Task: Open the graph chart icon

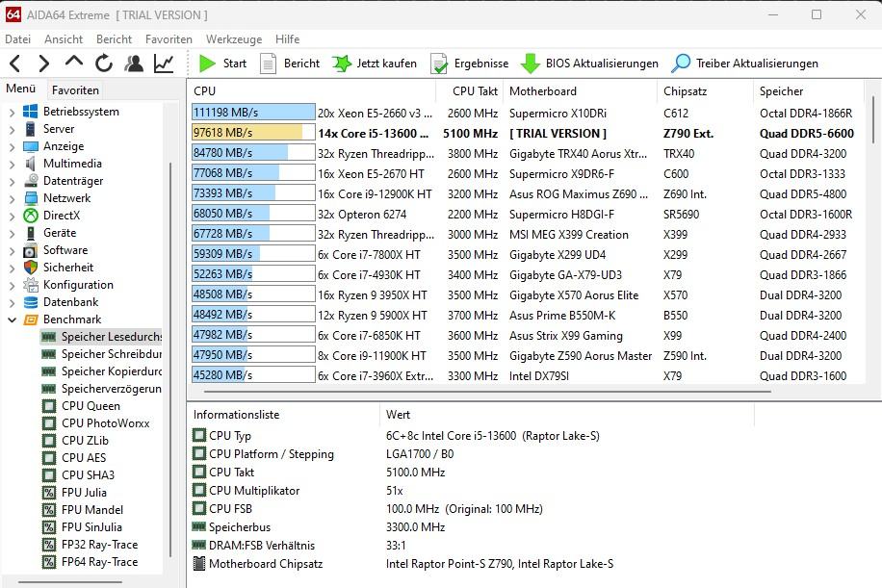Action: coord(164,64)
